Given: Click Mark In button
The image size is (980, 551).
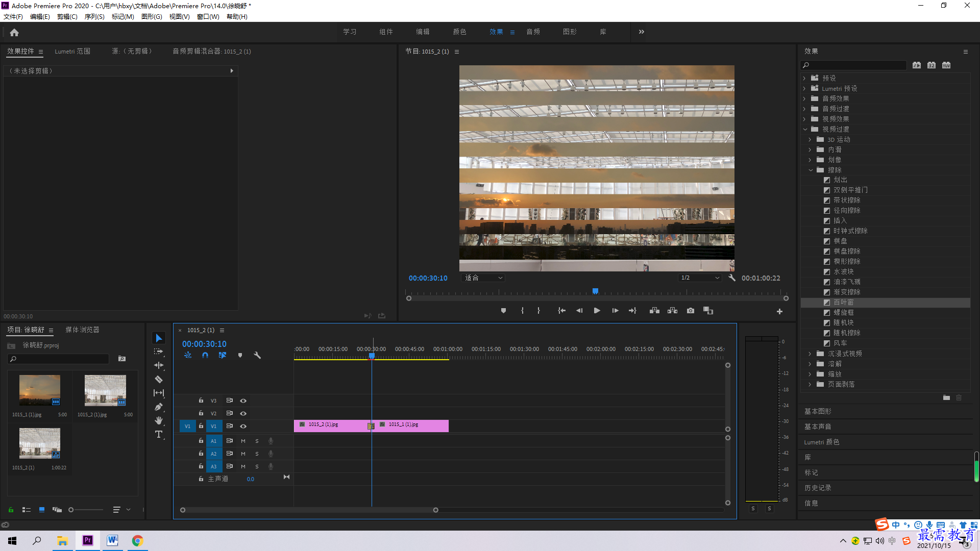Looking at the screenshot, I should [x=522, y=311].
